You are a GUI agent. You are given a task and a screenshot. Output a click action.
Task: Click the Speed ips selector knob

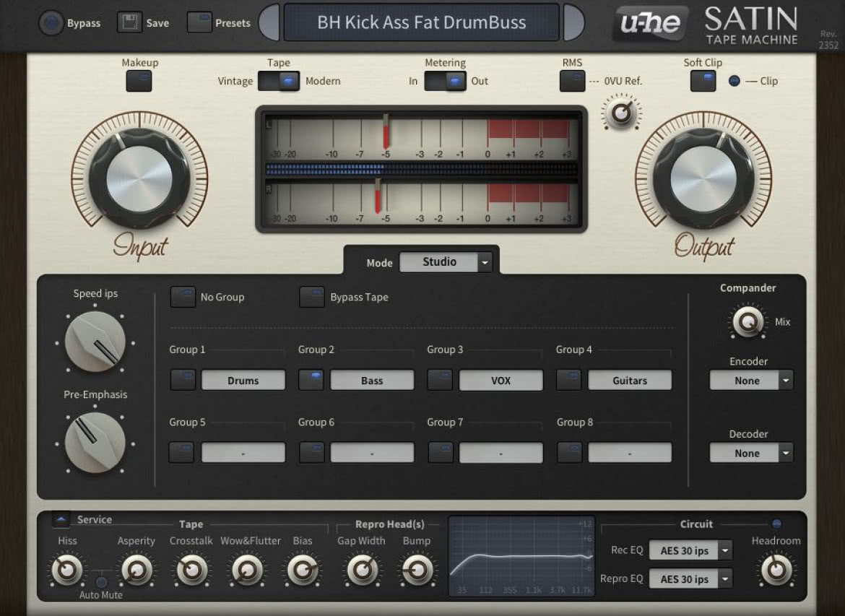point(95,342)
